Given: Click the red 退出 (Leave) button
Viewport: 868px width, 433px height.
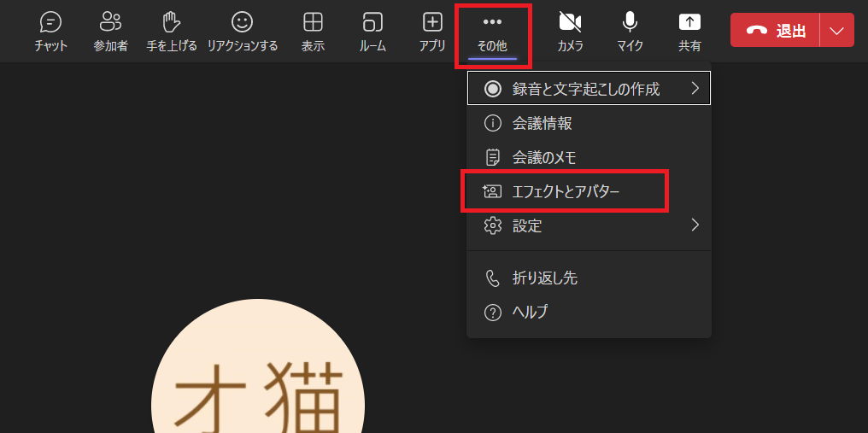Looking at the screenshot, I should [775, 30].
